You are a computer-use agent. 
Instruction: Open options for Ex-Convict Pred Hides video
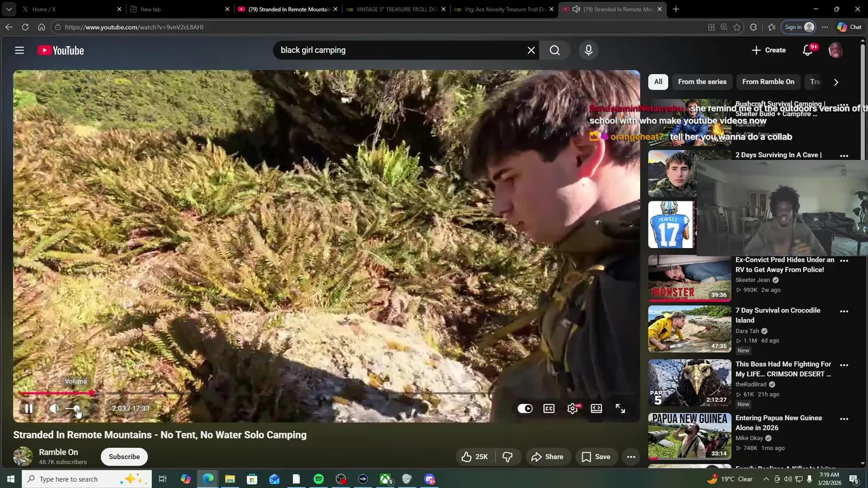pyautogui.click(x=844, y=260)
